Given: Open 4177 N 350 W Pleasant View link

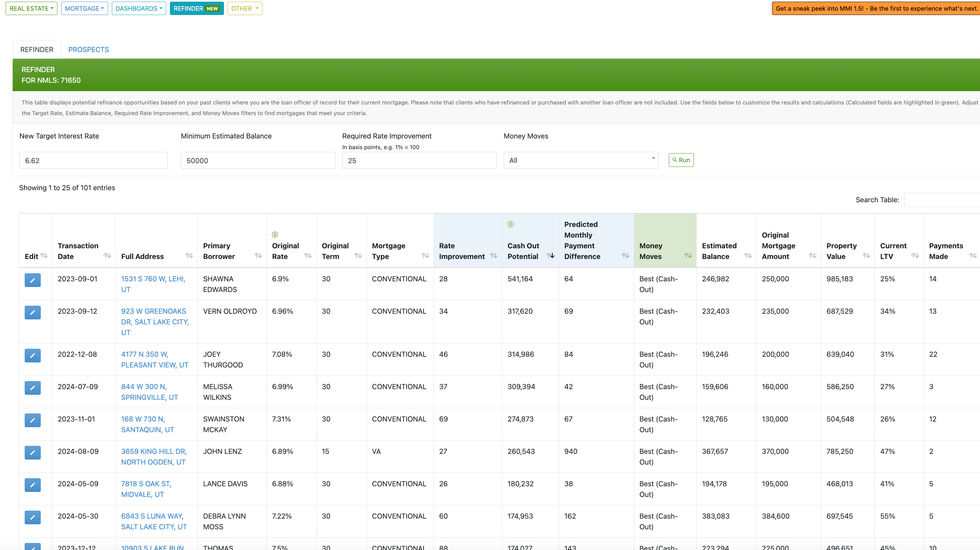Looking at the screenshot, I should (155, 359).
